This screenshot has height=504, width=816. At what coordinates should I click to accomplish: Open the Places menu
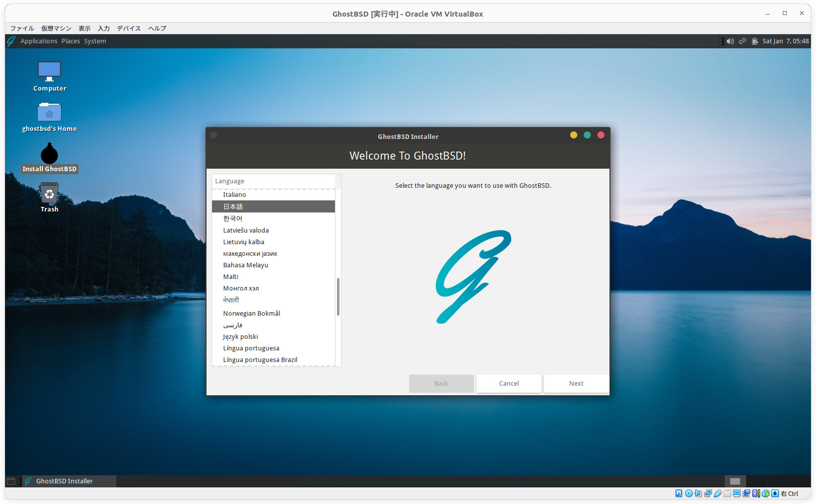(x=71, y=41)
